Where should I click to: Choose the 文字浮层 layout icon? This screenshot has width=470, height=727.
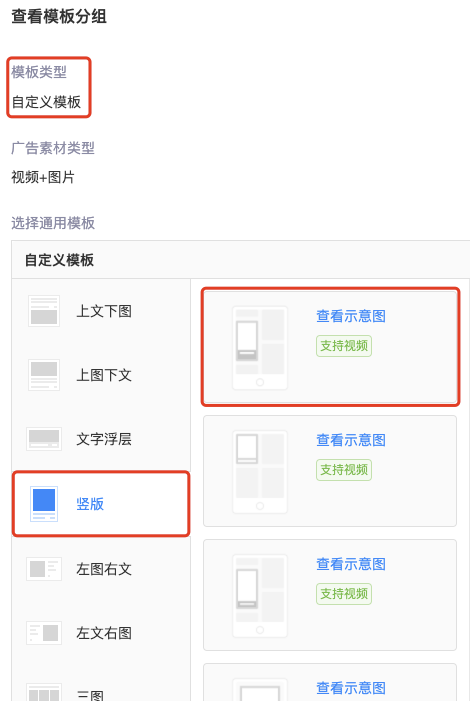[44, 439]
